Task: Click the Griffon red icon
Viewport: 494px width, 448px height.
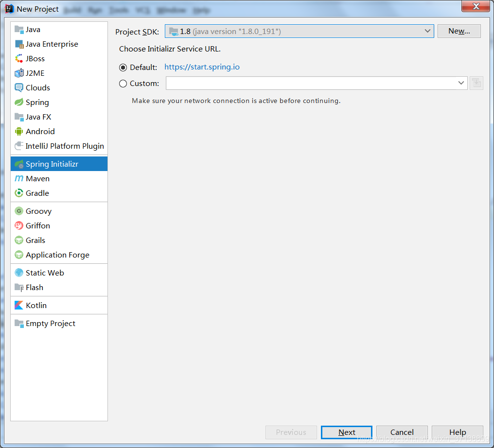Action: [19, 225]
